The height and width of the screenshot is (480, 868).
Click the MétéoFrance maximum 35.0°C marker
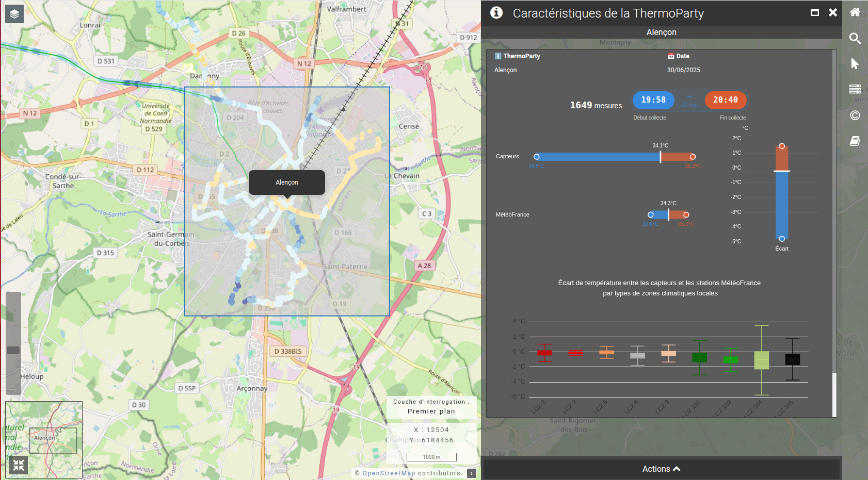coord(686,215)
